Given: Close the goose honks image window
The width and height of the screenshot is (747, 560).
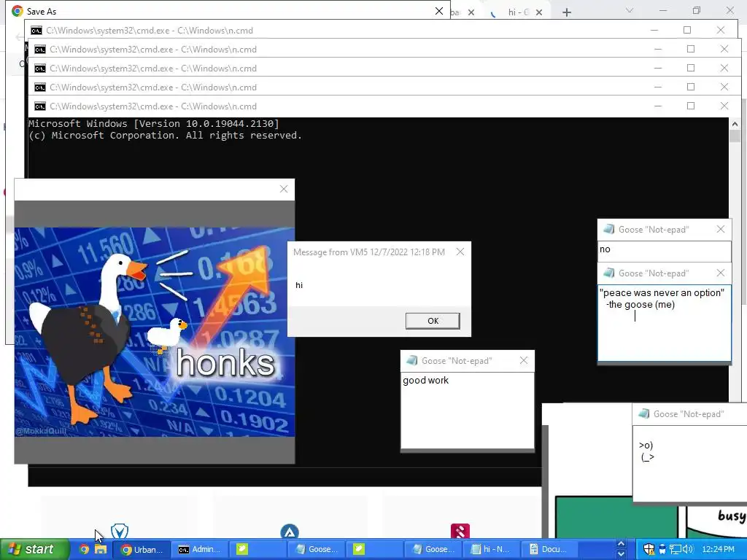Looking at the screenshot, I should tap(284, 189).
